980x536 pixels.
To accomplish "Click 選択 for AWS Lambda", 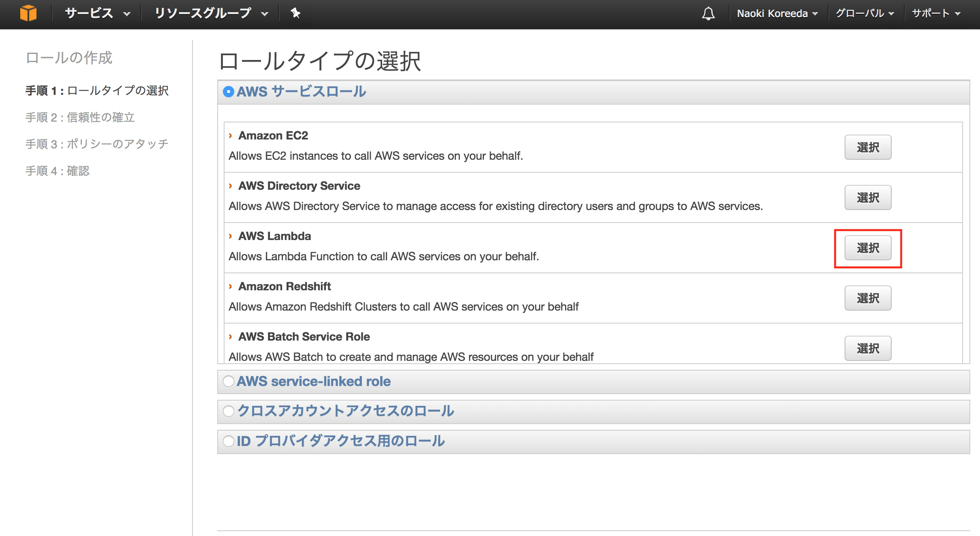I will coord(868,248).
